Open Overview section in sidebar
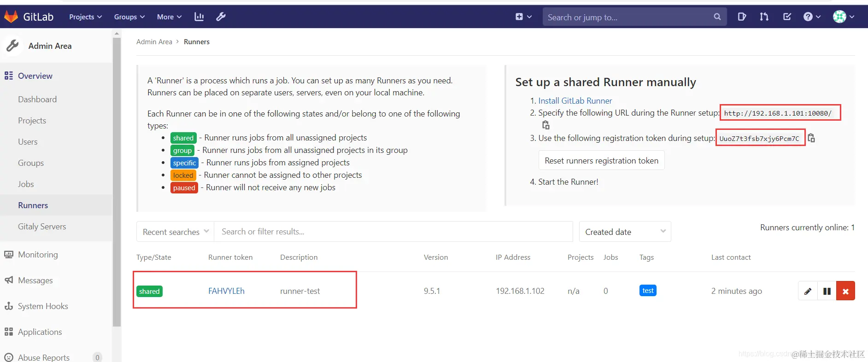Image resolution: width=868 pixels, height=362 pixels. point(35,76)
